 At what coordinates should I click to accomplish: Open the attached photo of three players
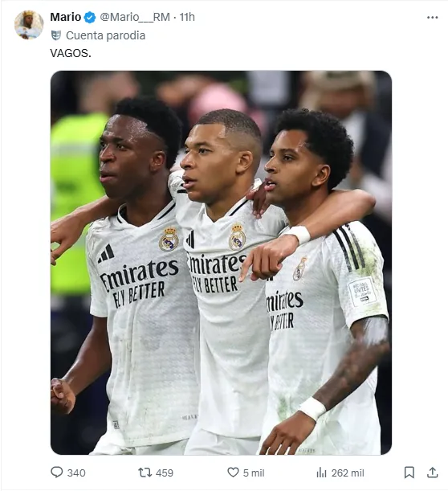coord(221,263)
